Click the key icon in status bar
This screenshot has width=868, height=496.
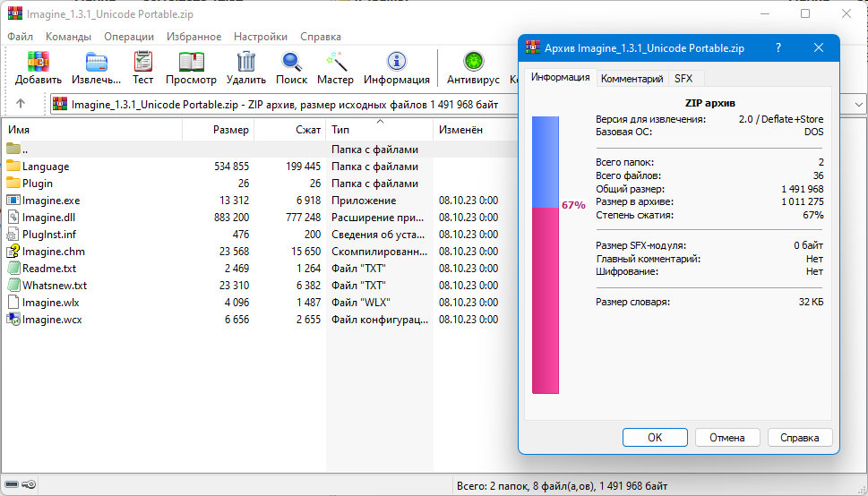pyautogui.click(x=29, y=485)
